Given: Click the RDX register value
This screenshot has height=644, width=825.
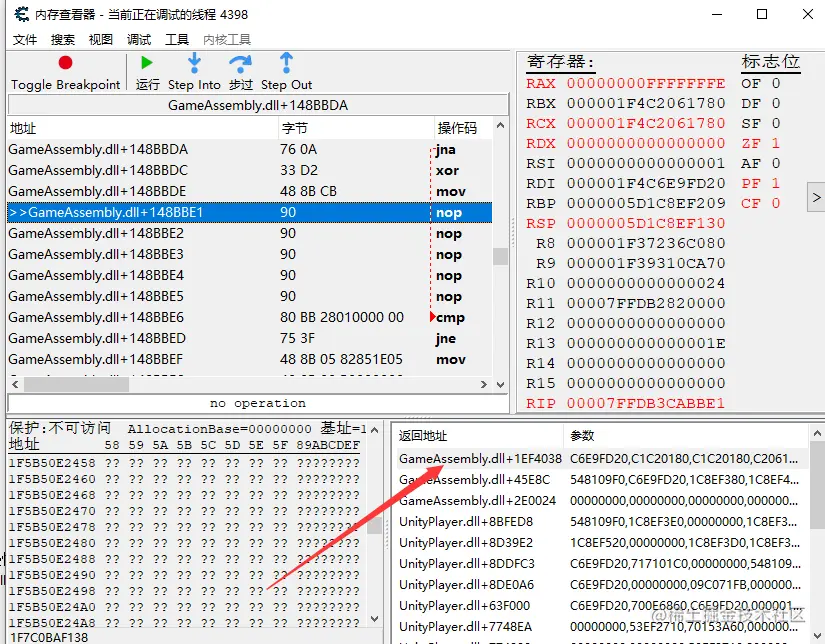Looking at the screenshot, I should [x=646, y=143].
